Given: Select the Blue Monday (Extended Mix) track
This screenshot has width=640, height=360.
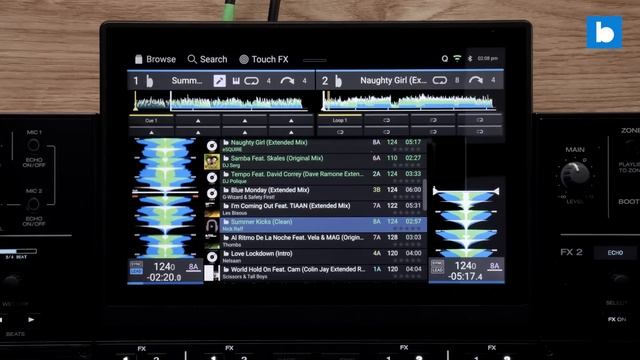Looking at the screenshot, I should tap(324, 193).
